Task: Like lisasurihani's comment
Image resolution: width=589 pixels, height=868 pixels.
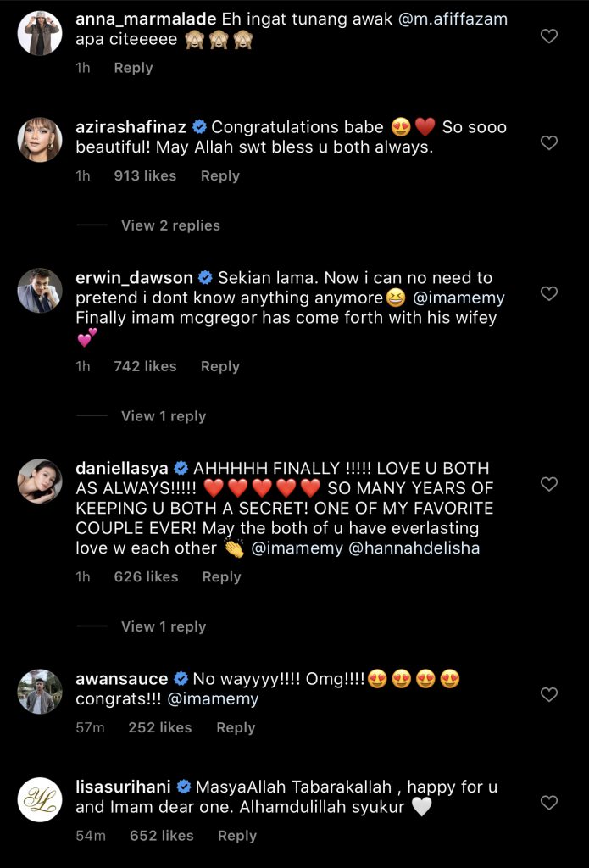Action: coord(549,803)
